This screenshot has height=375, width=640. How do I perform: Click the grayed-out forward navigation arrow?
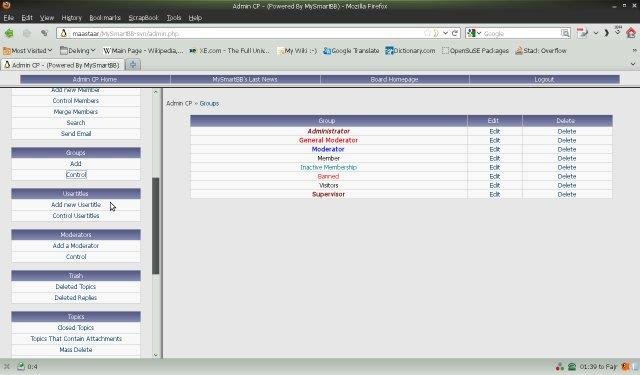click(x=27, y=33)
